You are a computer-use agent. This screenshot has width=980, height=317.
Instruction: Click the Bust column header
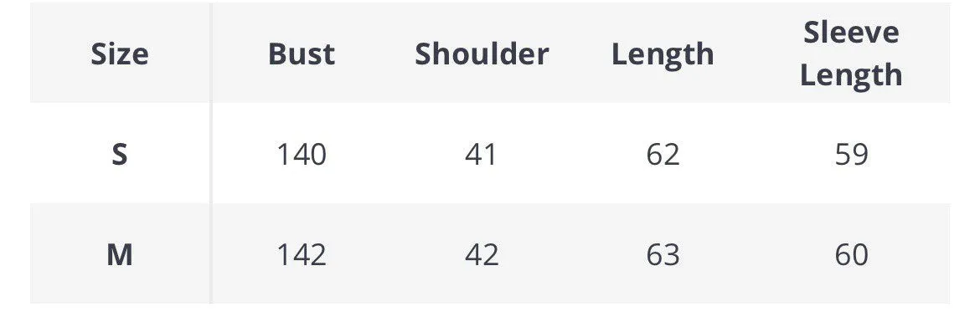click(x=302, y=54)
